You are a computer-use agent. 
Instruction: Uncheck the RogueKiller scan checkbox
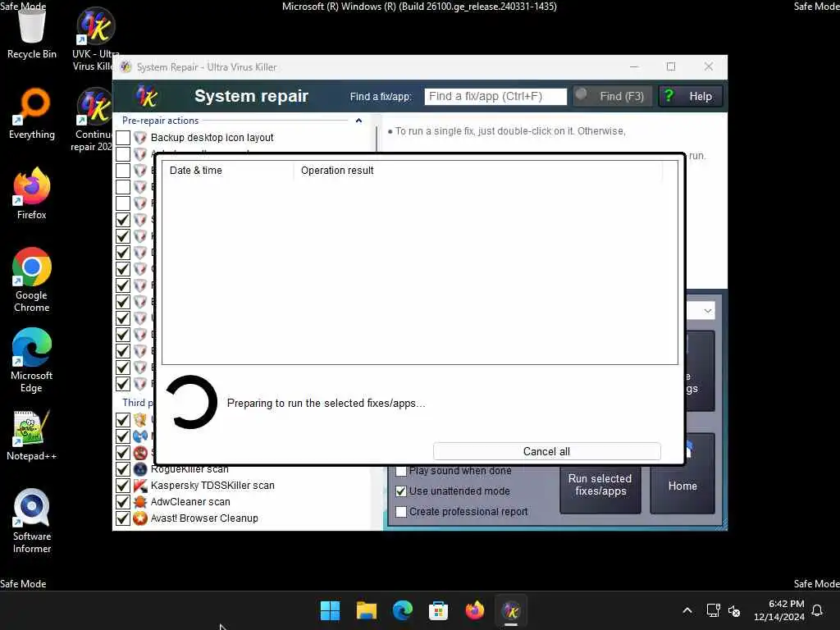click(123, 469)
